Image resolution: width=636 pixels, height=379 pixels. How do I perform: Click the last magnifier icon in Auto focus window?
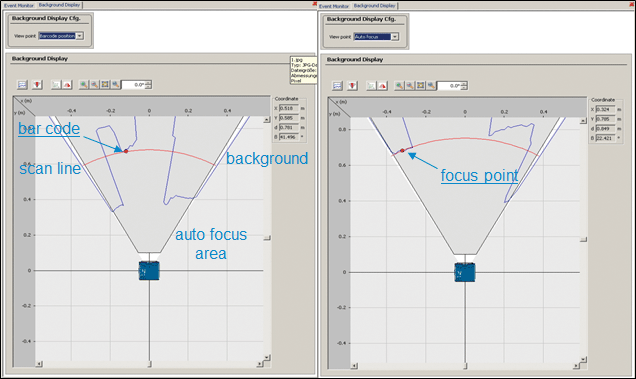431,86
